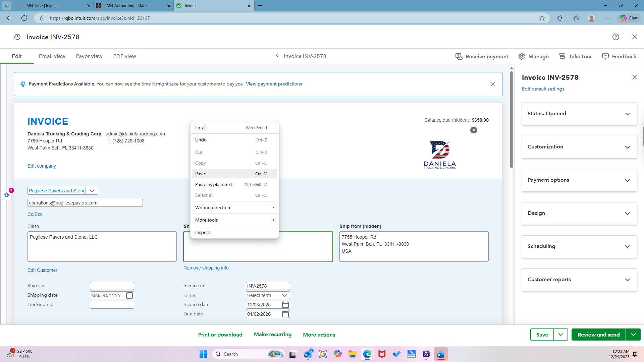The image size is (644, 362).
Task: Open the tab search dropdown arrow
Action: tap(6, 6)
